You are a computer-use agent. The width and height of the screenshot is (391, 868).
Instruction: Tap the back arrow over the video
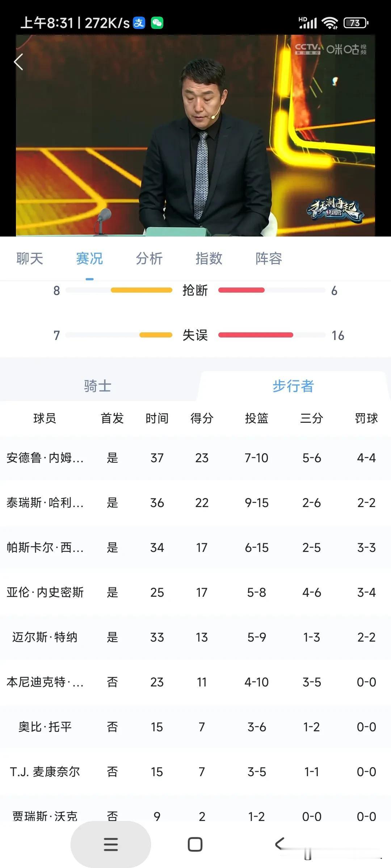[18, 62]
